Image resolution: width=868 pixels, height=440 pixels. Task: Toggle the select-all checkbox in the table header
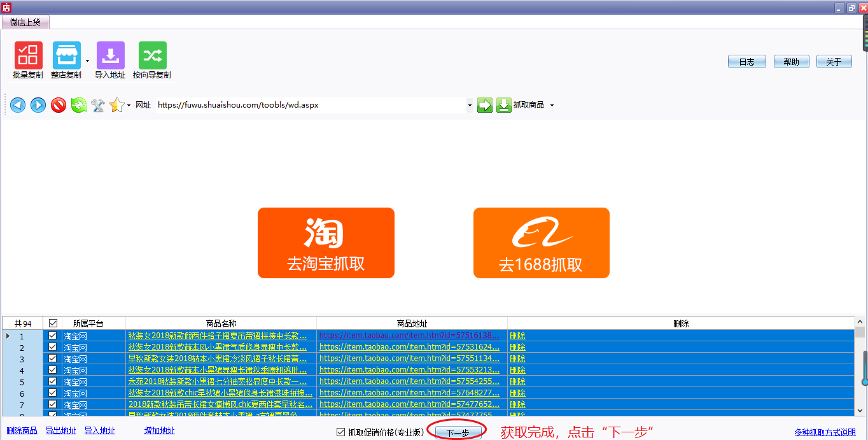click(53, 323)
